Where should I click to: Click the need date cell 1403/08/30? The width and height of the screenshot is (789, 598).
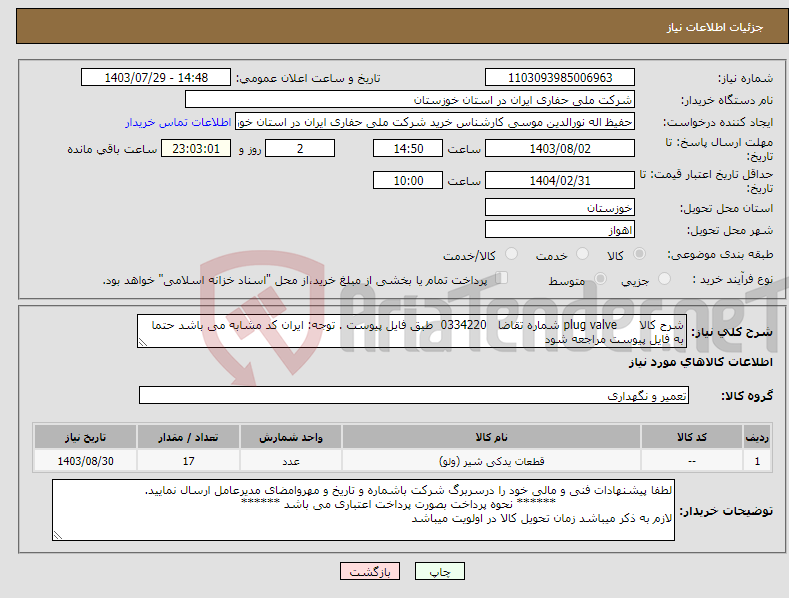tap(85, 461)
